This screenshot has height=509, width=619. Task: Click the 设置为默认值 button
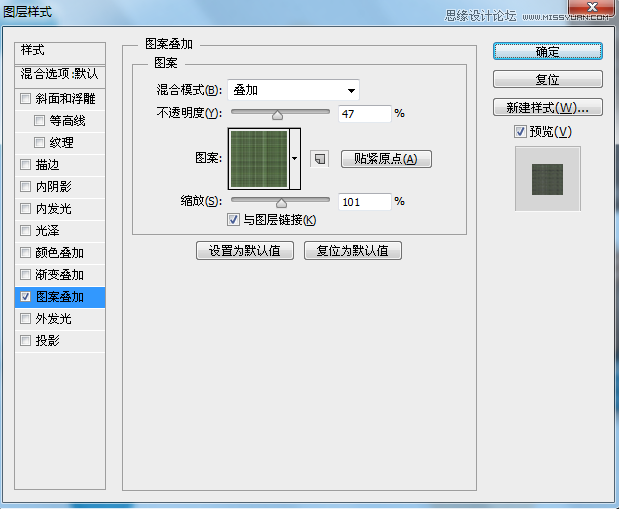click(245, 250)
